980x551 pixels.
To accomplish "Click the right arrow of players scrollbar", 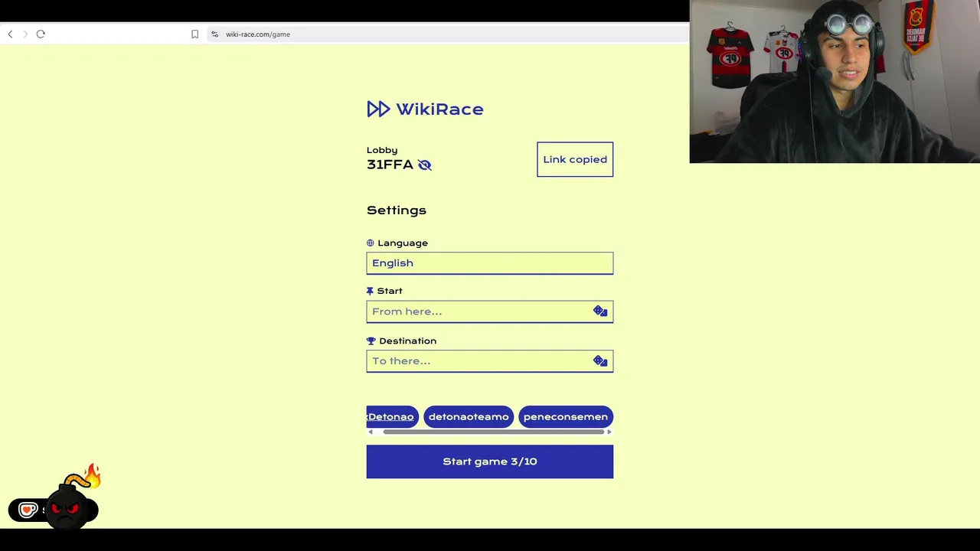I will tap(609, 432).
